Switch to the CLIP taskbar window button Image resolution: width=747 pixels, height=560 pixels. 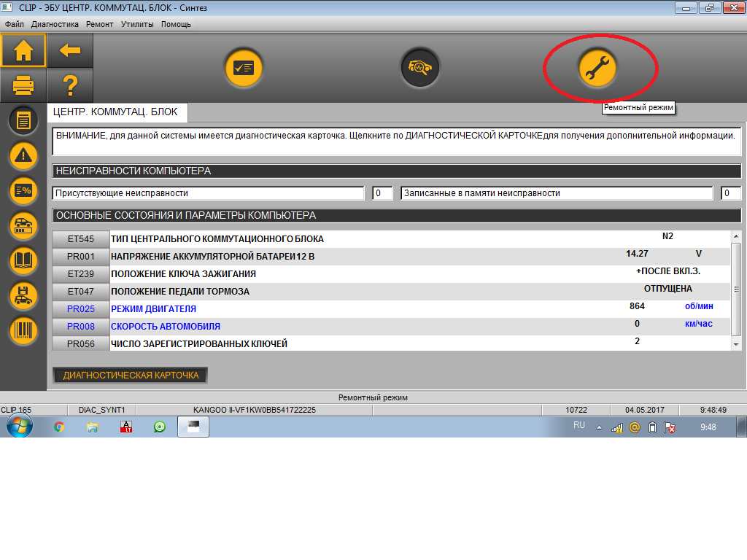[193, 427]
